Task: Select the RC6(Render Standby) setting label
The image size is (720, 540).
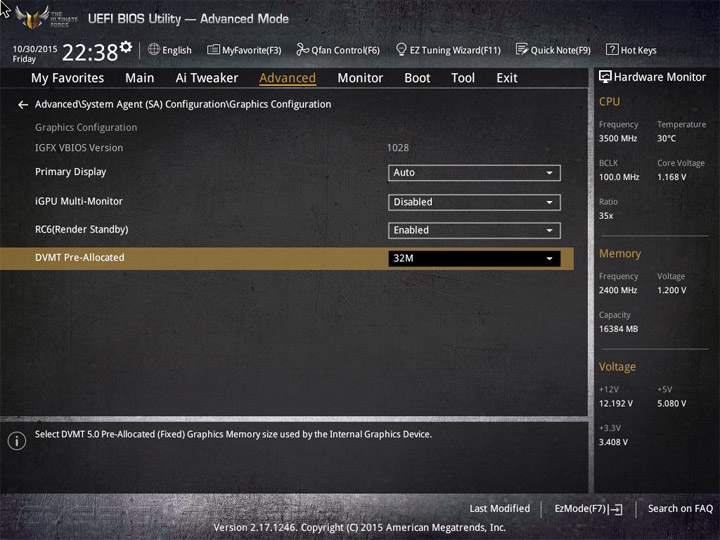Action: 82,229
